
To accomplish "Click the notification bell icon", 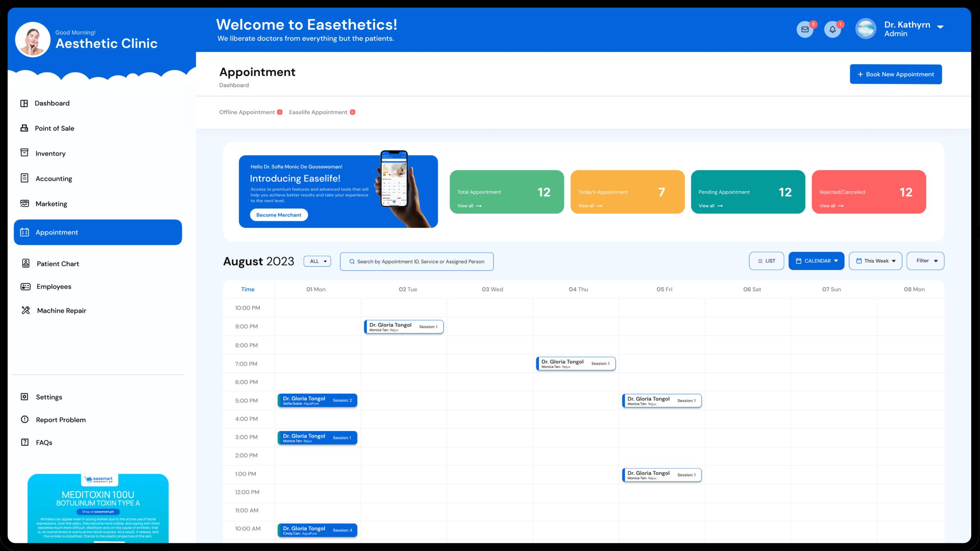I will [832, 29].
